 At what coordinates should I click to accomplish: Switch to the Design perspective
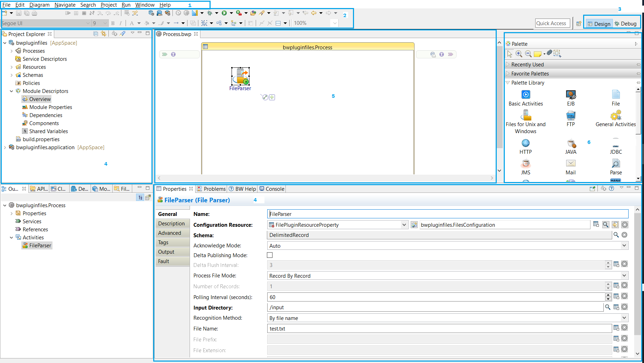599,24
